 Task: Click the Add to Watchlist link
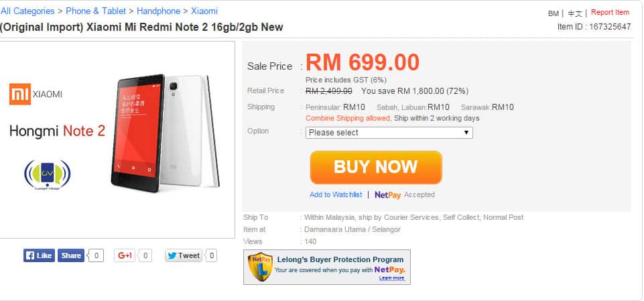coord(335,195)
